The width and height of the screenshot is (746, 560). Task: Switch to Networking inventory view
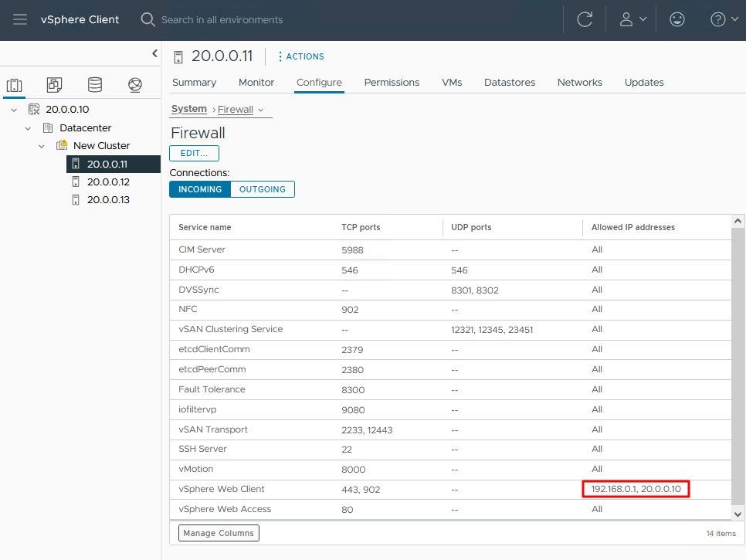[135, 85]
